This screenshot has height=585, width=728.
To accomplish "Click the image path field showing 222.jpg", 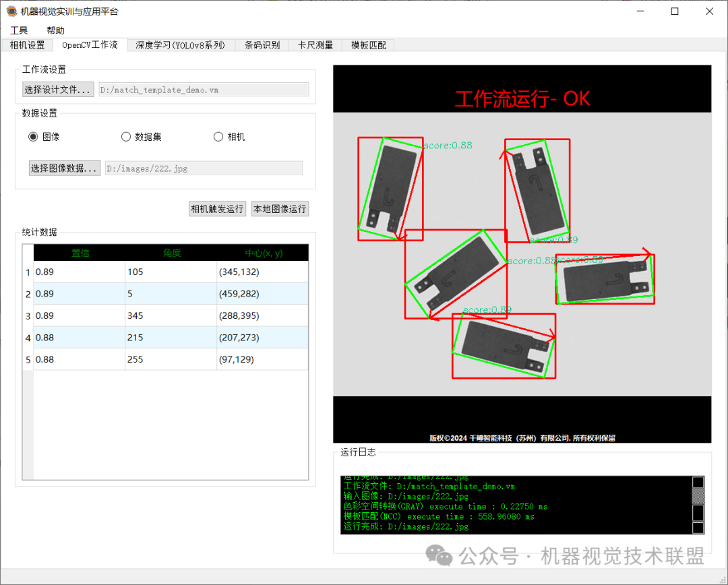I will 204,168.
